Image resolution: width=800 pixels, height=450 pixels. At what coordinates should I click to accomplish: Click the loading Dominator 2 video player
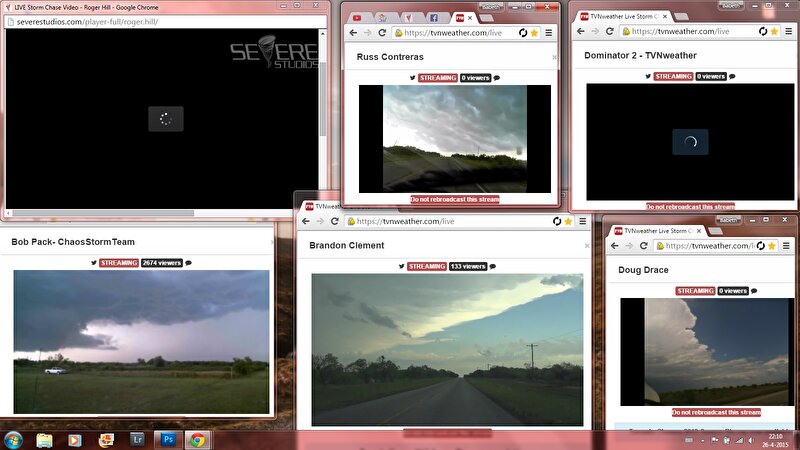tap(690, 142)
